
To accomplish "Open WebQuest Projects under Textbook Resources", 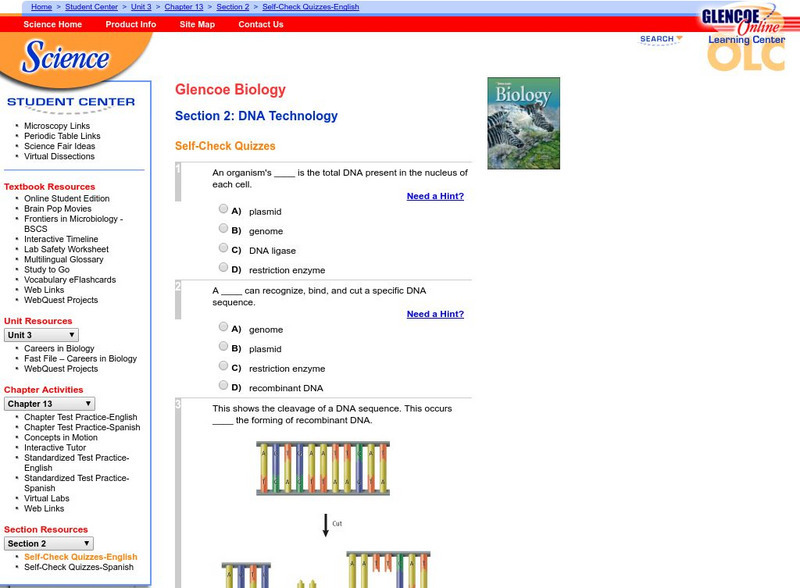I will pyautogui.click(x=61, y=300).
